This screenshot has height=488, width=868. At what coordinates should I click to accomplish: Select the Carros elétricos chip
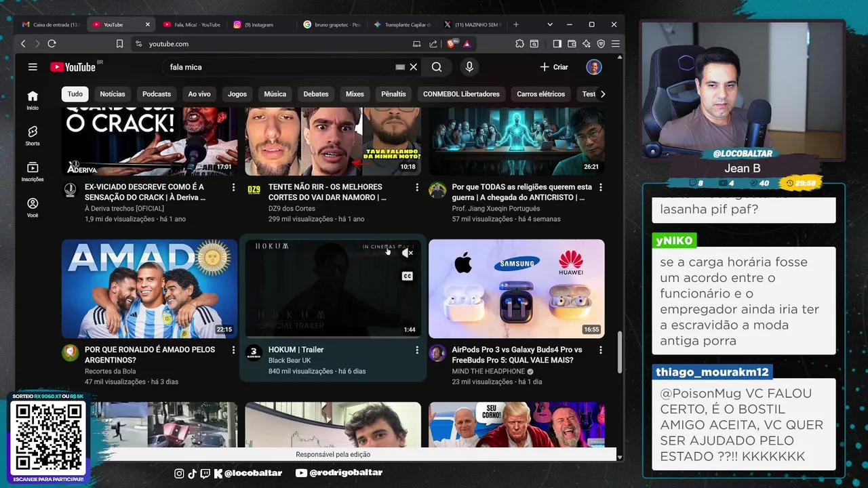(x=541, y=94)
